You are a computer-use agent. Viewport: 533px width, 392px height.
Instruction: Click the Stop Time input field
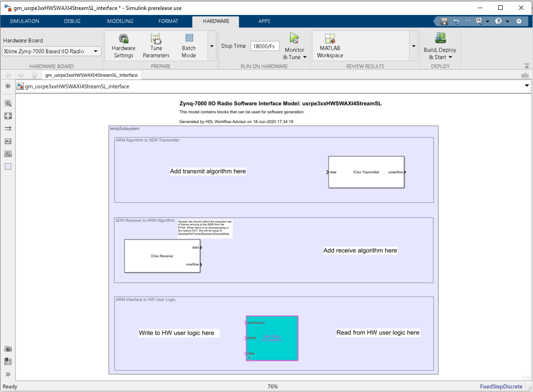(265, 46)
